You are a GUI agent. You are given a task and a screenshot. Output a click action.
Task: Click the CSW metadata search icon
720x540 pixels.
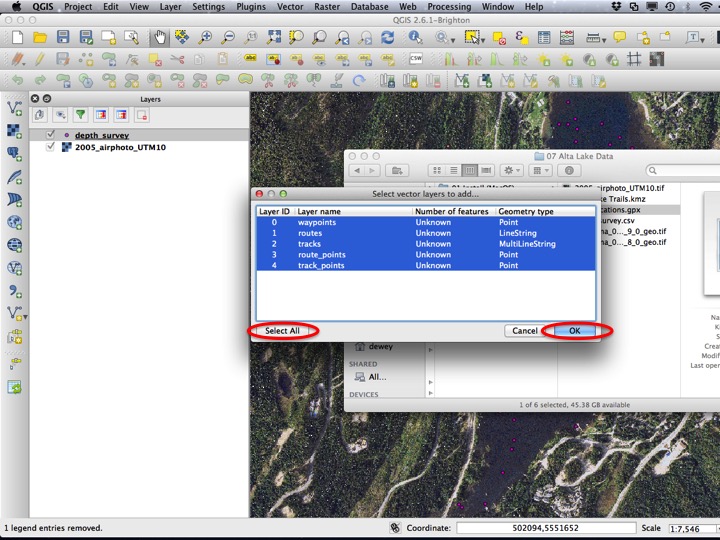tap(416, 59)
